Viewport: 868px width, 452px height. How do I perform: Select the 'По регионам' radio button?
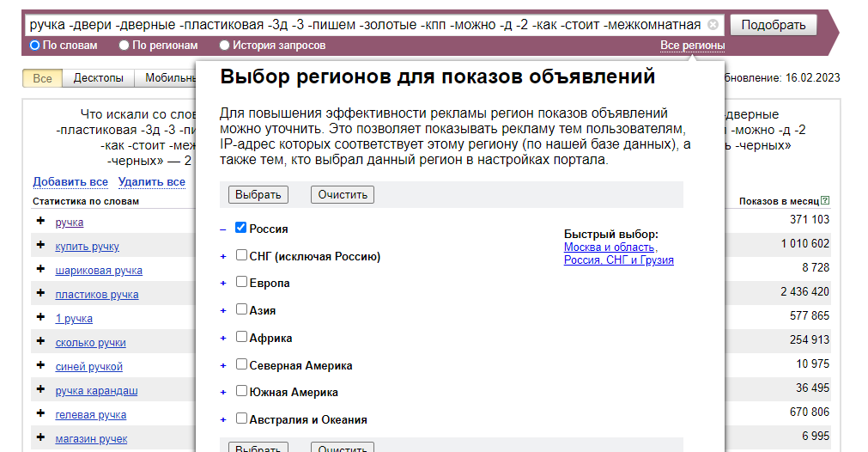[124, 46]
